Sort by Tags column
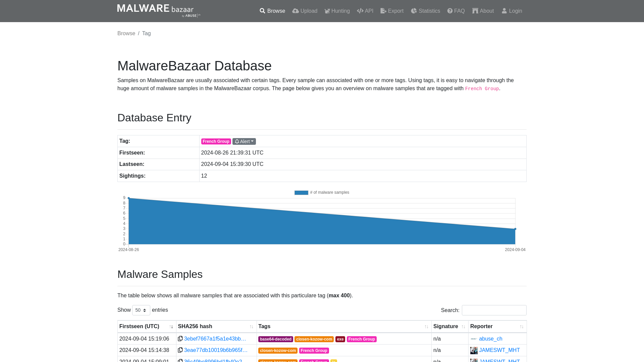This screenshot has height=362, width=644. pos(344,326)
